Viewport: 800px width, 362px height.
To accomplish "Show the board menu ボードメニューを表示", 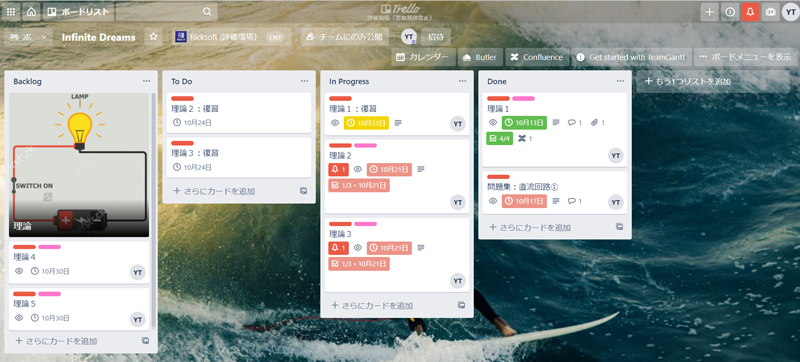I will tap(745, 57).
